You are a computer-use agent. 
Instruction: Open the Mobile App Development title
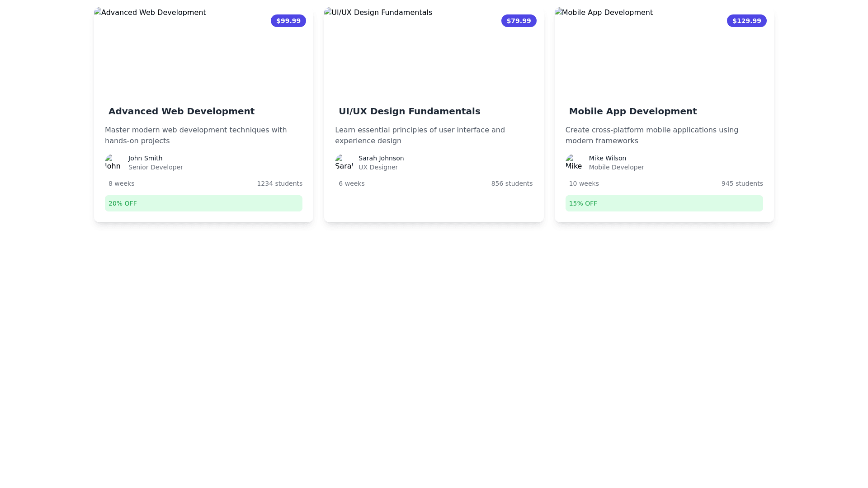point(632,111)
